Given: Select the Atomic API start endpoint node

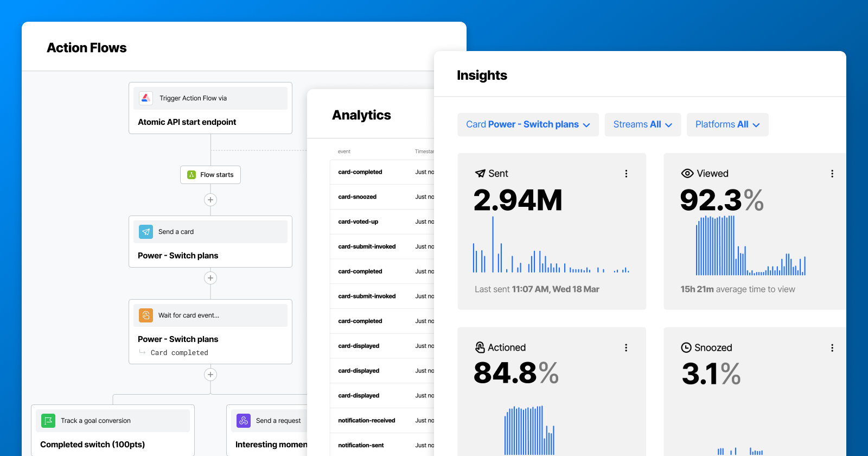Looking at the screenshot, I should [210, 108].
